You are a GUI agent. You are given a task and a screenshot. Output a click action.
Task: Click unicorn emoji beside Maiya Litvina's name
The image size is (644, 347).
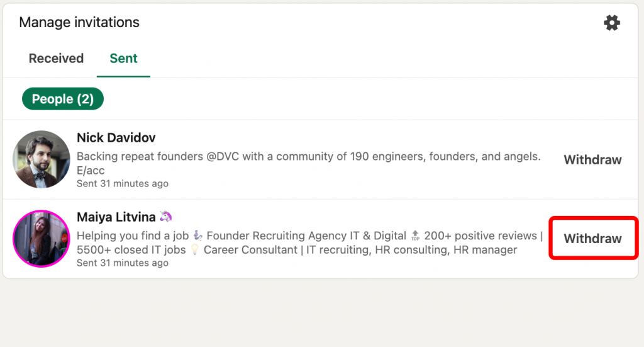click(x=166, y=217)
